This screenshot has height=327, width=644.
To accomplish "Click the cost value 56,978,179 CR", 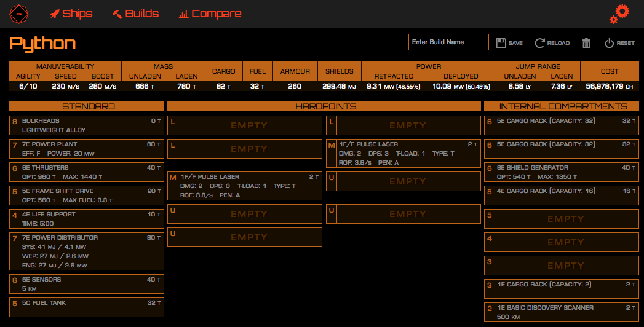I will point(610,86).
